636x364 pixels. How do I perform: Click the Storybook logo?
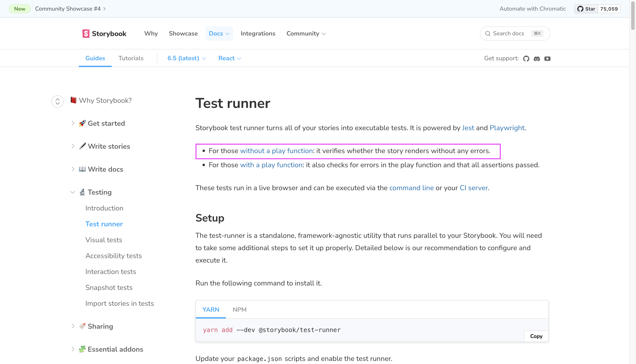tap(104, 33)
